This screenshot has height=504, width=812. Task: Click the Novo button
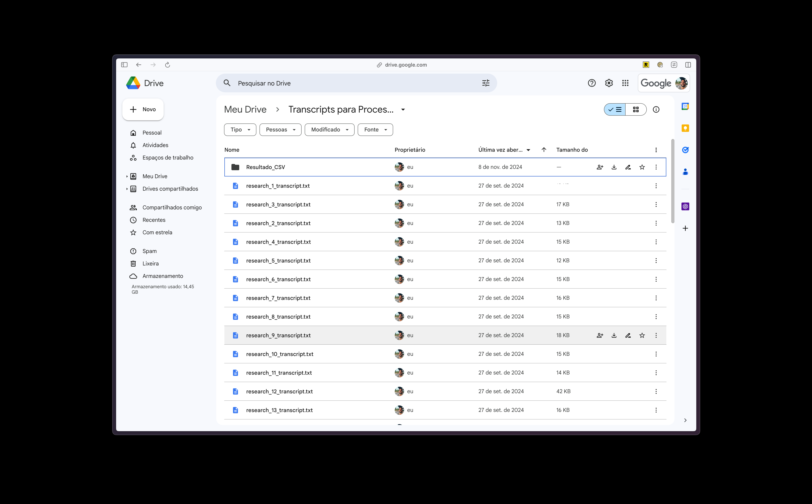(x=143, y=109)
